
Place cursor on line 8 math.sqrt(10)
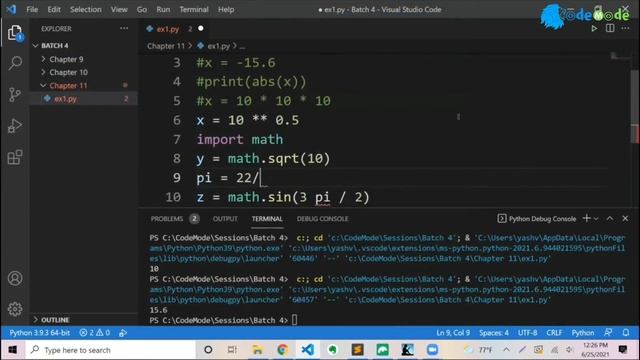[279, 158]
